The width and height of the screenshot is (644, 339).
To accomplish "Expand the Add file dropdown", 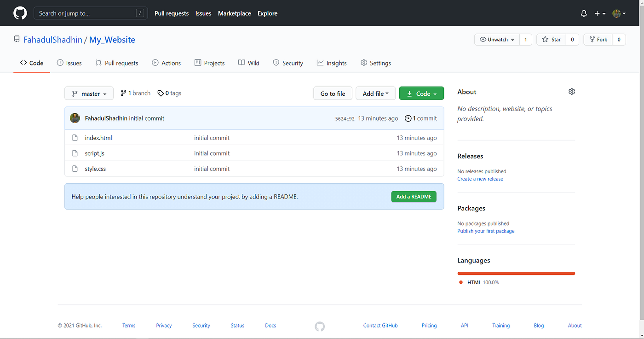I will (375, 94).
